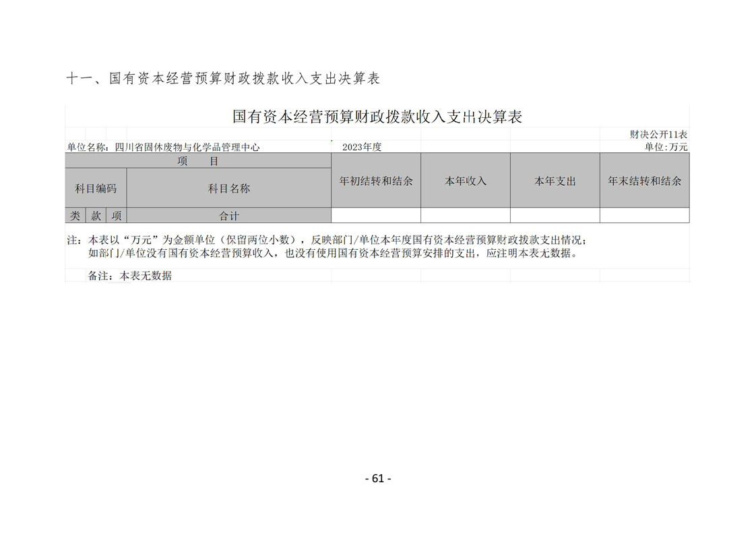
Task: Click the 本年支出 column header
Action: coord(555,180)
